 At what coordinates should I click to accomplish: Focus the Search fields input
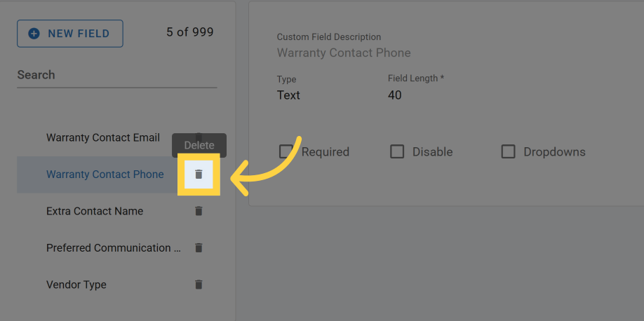(x=116, y=75)
